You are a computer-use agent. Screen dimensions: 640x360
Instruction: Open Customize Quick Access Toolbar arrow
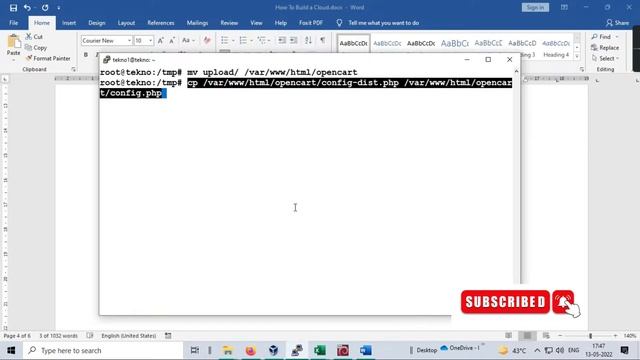[x=59, y=7]
